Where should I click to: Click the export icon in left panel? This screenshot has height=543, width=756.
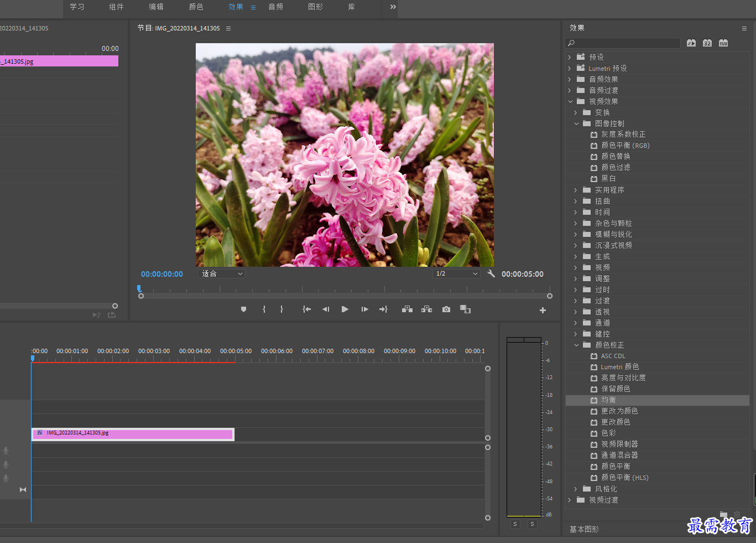point(112,315)
